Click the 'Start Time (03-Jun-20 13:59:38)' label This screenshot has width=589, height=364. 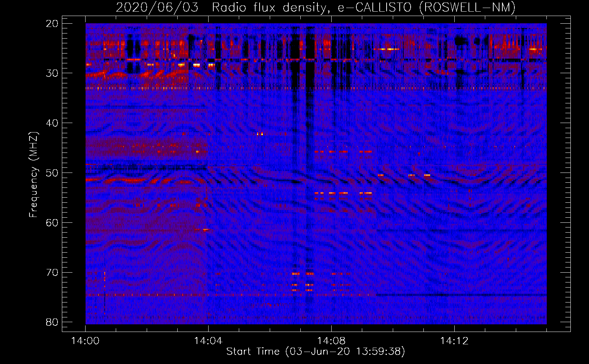[316, 352]
